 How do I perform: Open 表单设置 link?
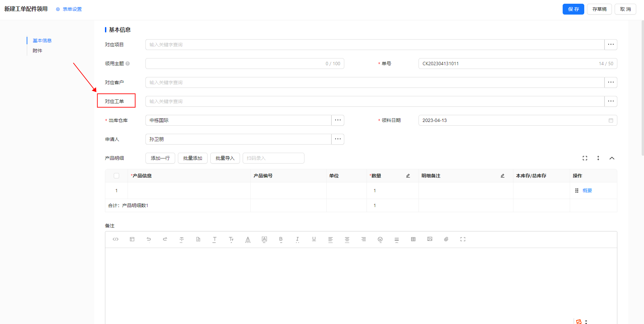pos(69,9)
